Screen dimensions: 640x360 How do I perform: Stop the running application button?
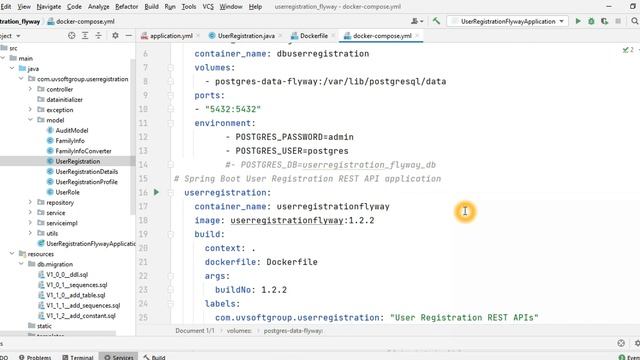(618, 21)
